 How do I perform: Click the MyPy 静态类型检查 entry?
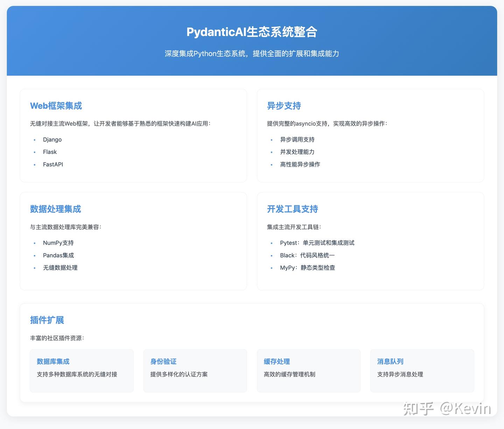point(307,268)
